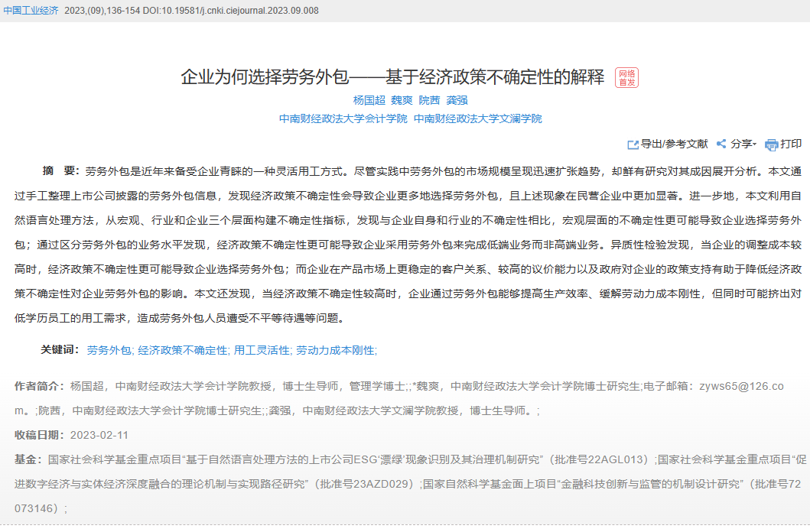The width and height of the screenshot is (810, 532).
Task: Open the 中国工业经济 journal link
Action: coord(31,11)
